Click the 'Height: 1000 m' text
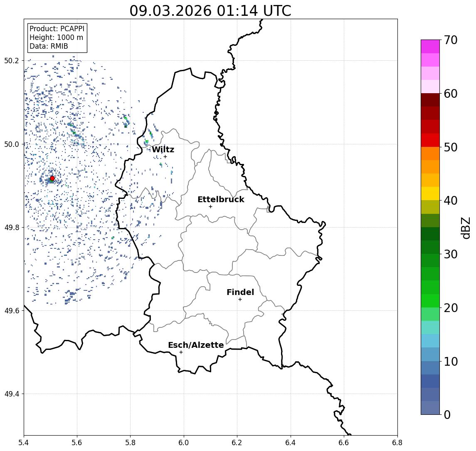This screenshot has height=451, width=476. [x=56, y=37]
